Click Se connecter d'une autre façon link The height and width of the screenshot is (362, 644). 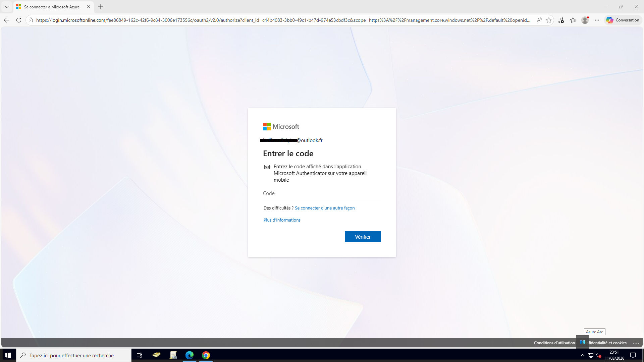pos(324,208)
